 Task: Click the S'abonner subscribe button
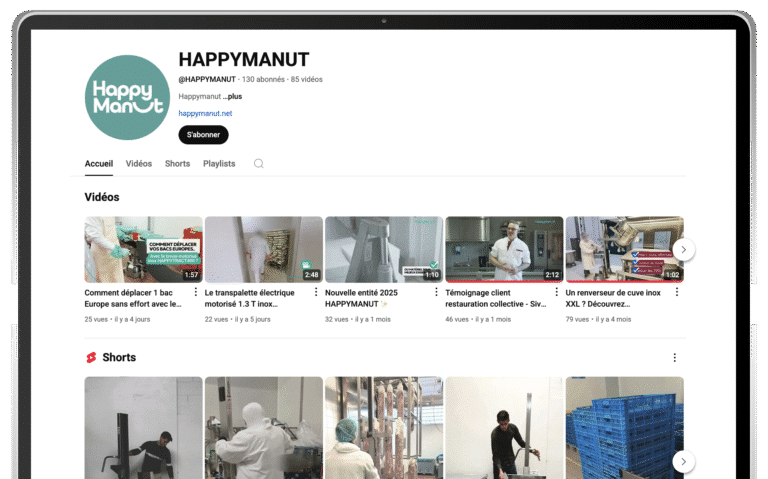point(203,135)
